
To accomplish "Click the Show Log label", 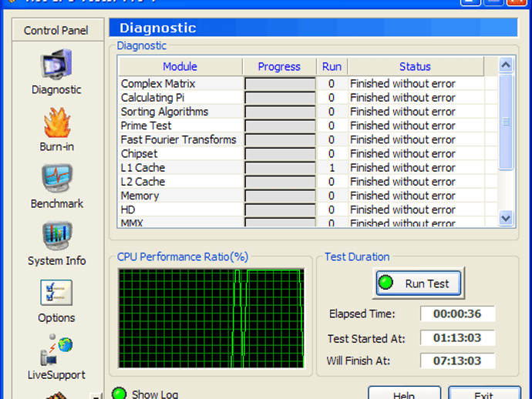I will click(155, 394).
